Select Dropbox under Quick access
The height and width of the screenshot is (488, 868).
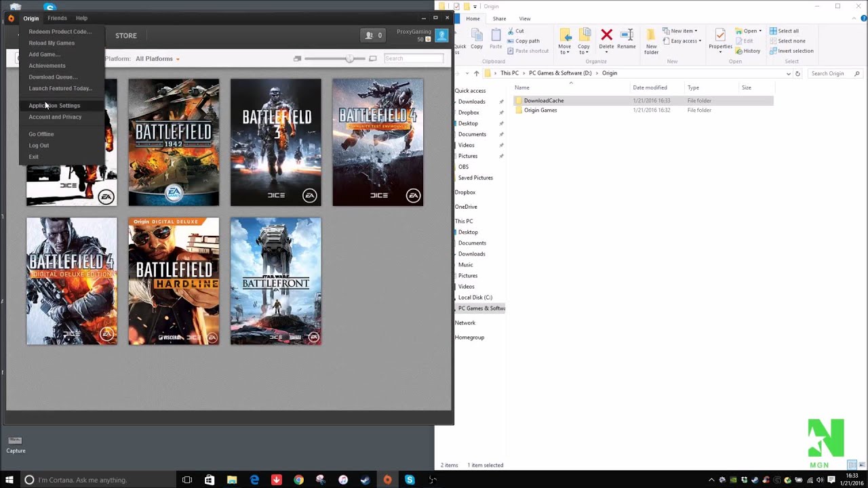(469, 113)
